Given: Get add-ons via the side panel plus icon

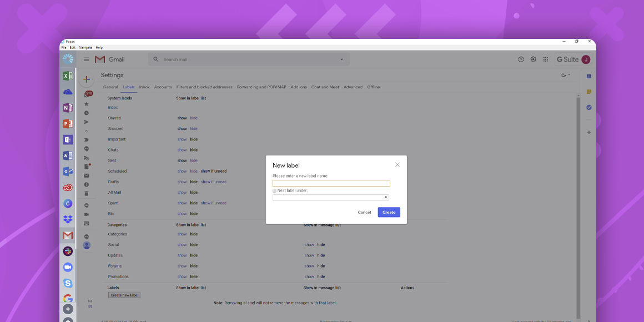Looking at the screenshot, I should [588, 132].
